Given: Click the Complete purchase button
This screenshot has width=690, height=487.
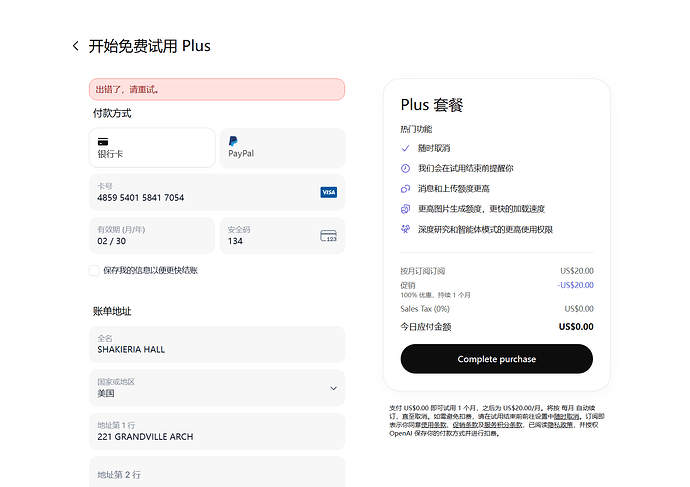Looking at the screenshot, I should pyautogui.click(x=496, y=359).
